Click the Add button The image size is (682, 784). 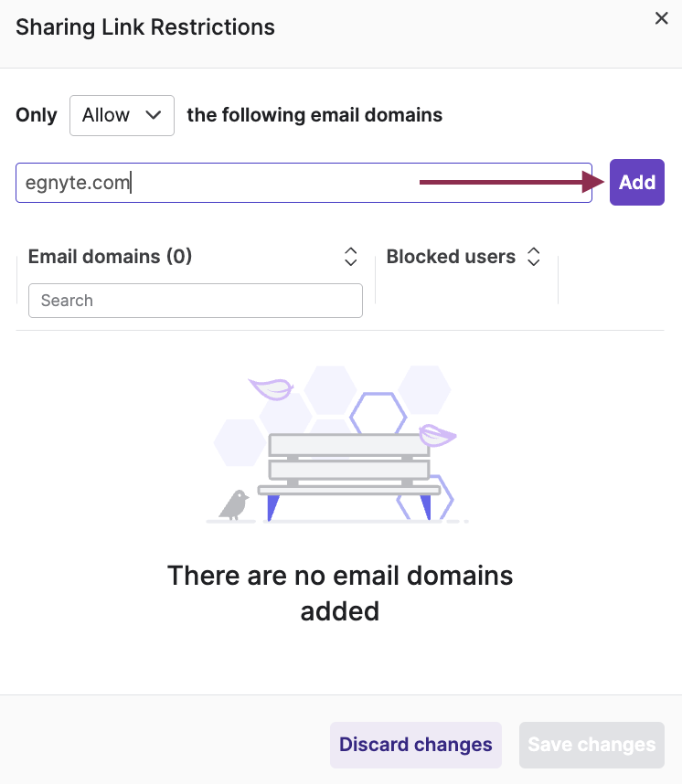(x=636, y=182)
